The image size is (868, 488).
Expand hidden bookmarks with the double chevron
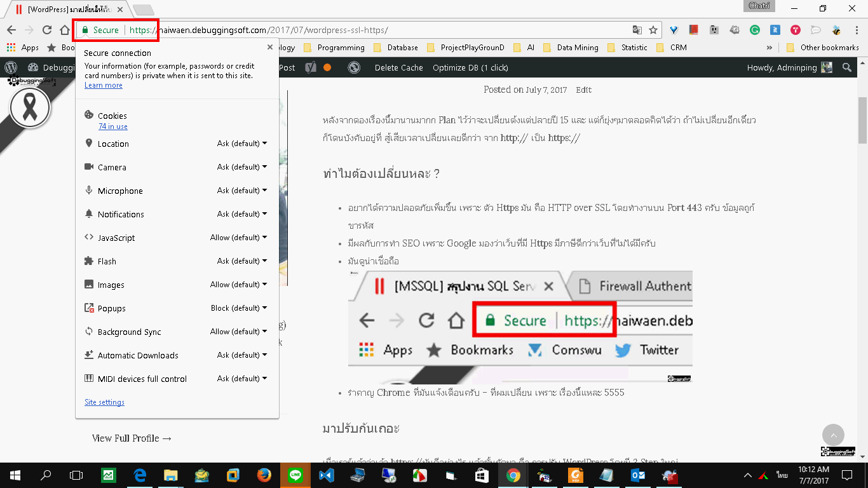pyautogui.click(x=770, y=48)
